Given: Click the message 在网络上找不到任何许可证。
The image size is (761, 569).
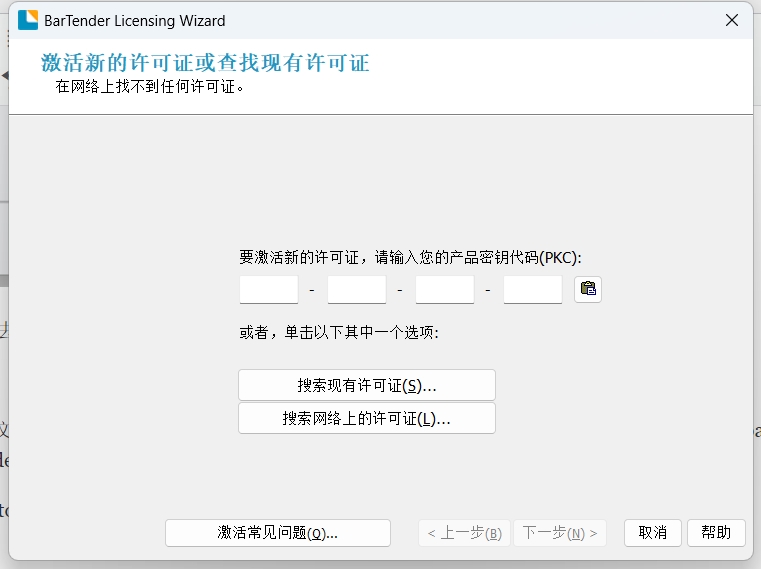Looking at the screenshot, I should pyautogui.click(x=149, y=86).
